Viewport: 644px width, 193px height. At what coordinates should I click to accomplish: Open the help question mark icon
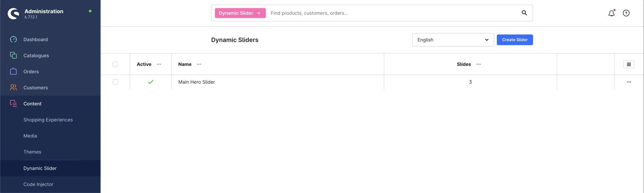tap(626, 13)
